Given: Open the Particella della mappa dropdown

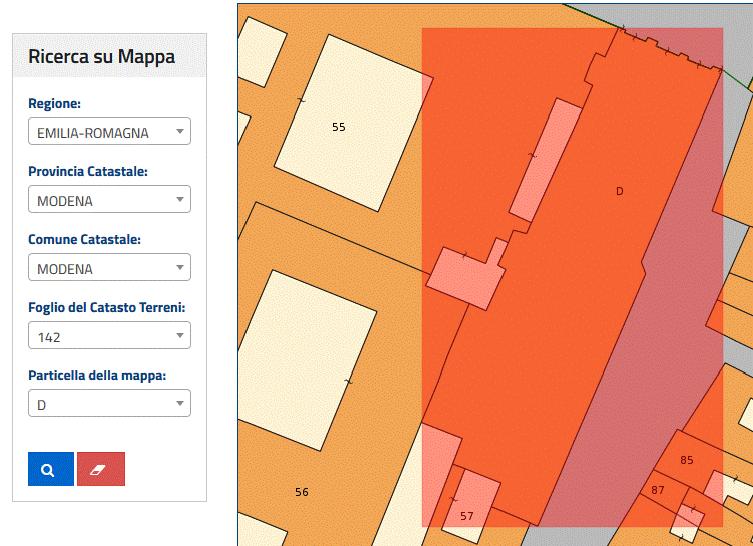Looking at the screenshot, I should click(x=109, y=403).
